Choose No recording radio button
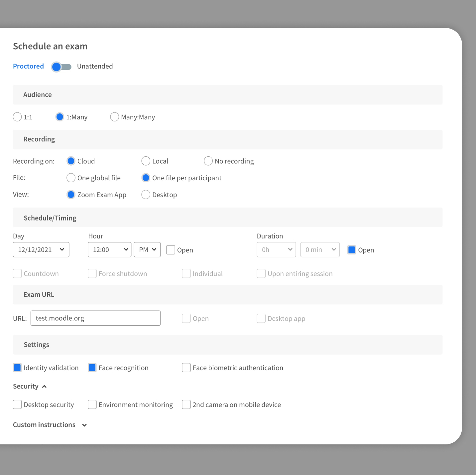The width and height of the screenshot is (476, 475). click(208, 161)
